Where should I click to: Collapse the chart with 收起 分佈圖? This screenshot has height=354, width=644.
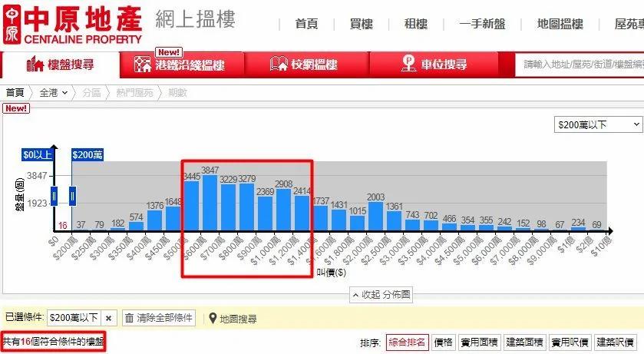pos(381,294)
